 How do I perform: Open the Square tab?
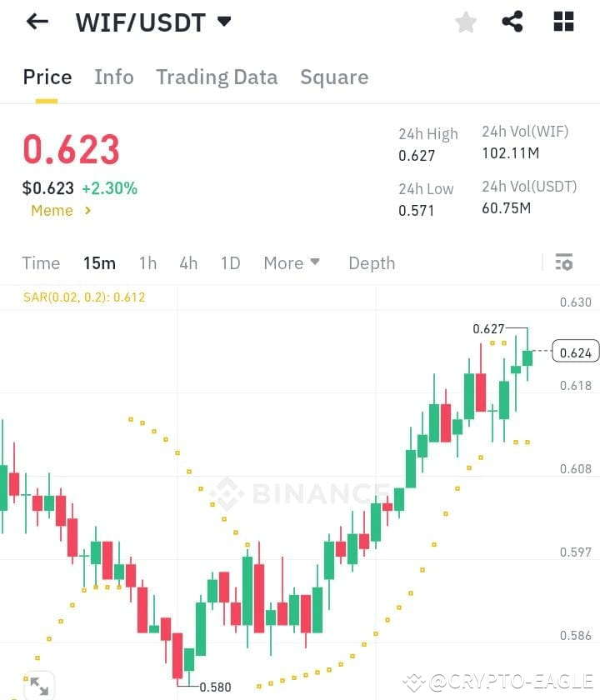(333, 77)
